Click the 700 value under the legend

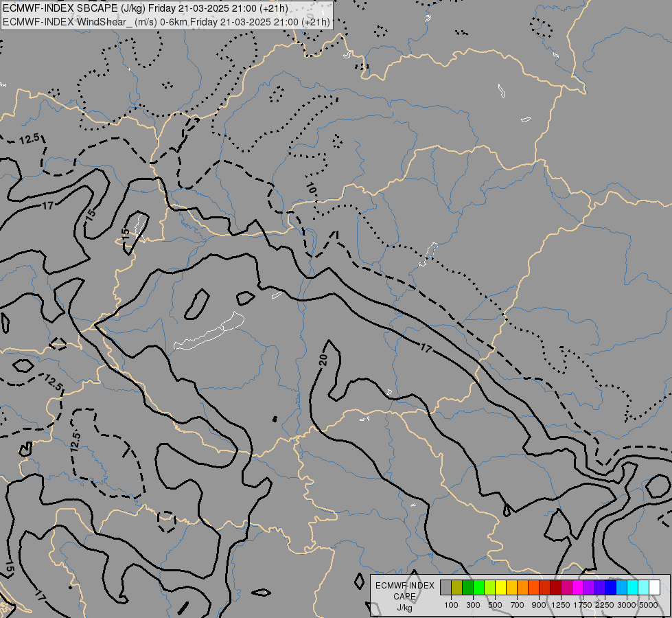pos(518,605)
